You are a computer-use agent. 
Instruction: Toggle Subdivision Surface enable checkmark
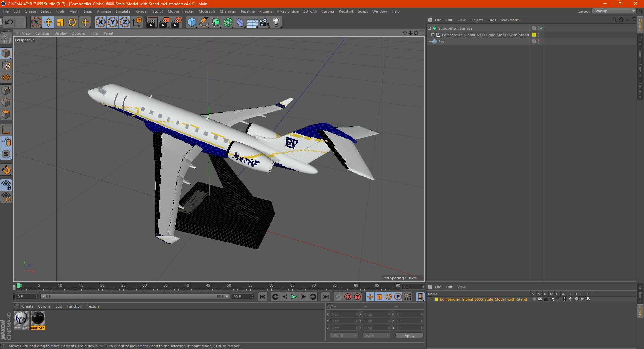(541, 28)
